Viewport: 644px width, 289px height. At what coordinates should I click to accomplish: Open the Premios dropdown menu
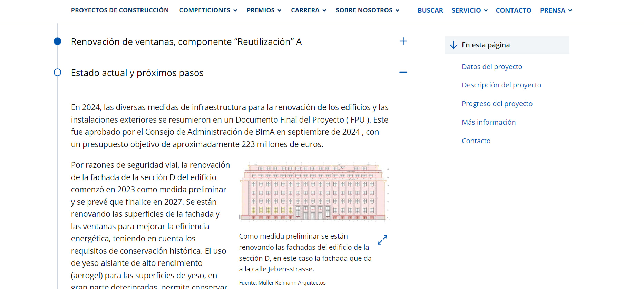pos(264,10)
